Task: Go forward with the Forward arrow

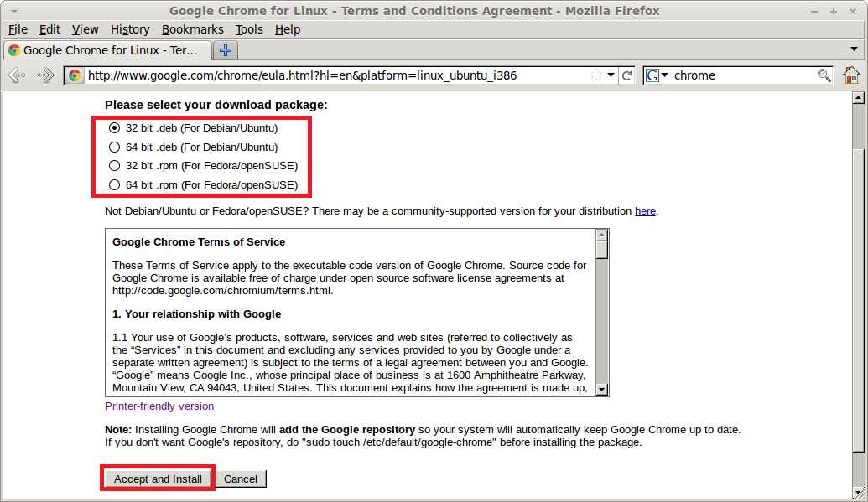Action: 45,75
